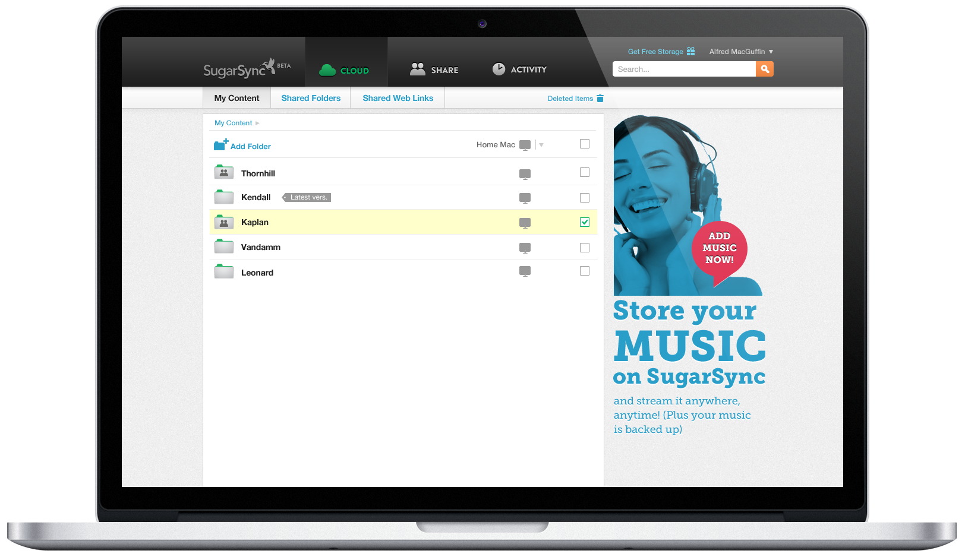This screenshot has width=965, height=560.
Task: Check the Vandamm folder checkbox
Action: [585, 248]
